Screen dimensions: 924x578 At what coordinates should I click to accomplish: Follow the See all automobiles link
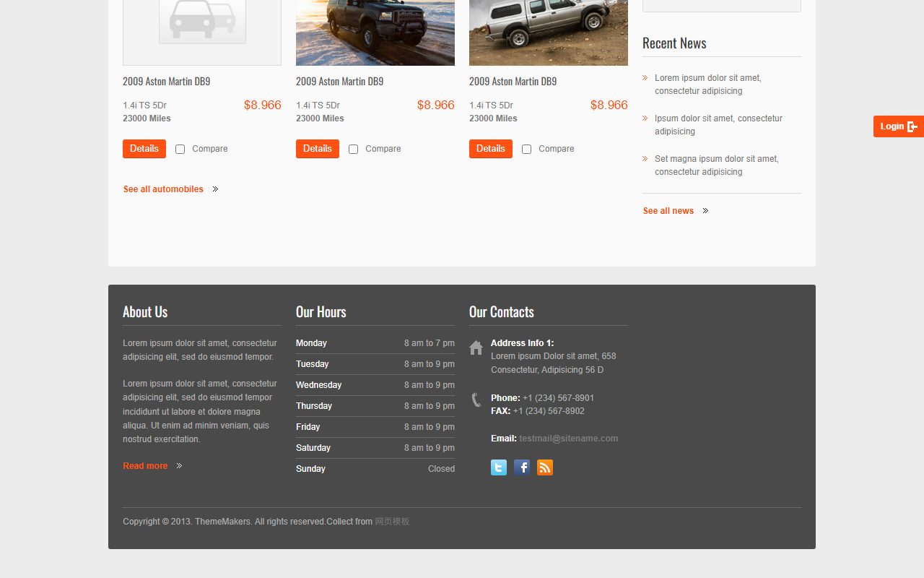(163, 189)
